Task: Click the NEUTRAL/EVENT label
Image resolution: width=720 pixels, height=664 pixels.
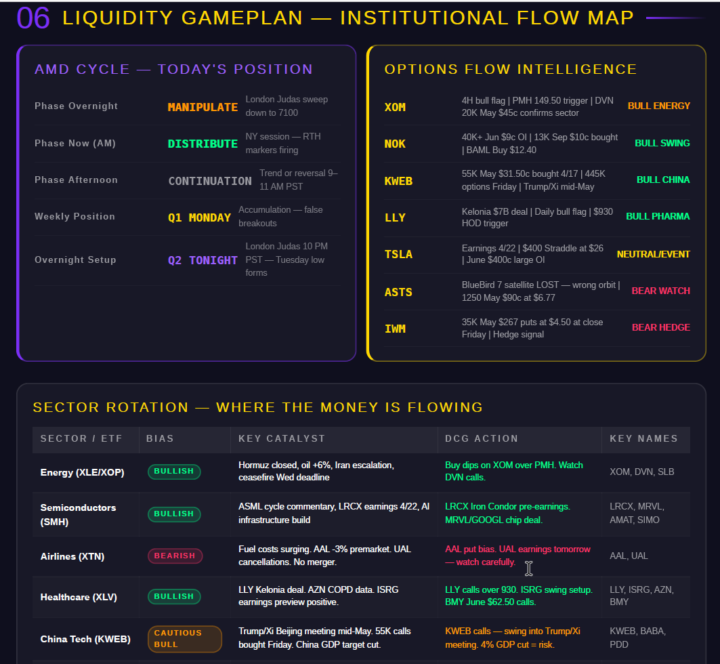Action: (653, 254)
